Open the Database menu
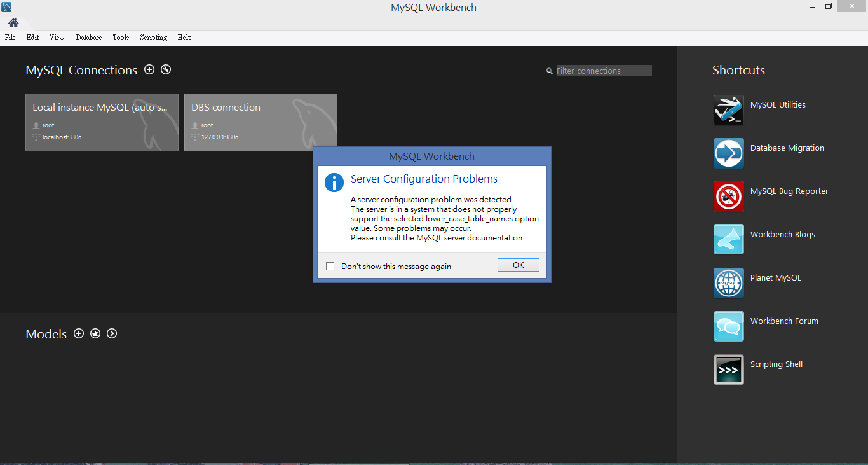The height and width of the screenshot is (465, 868). pos(88,38)
